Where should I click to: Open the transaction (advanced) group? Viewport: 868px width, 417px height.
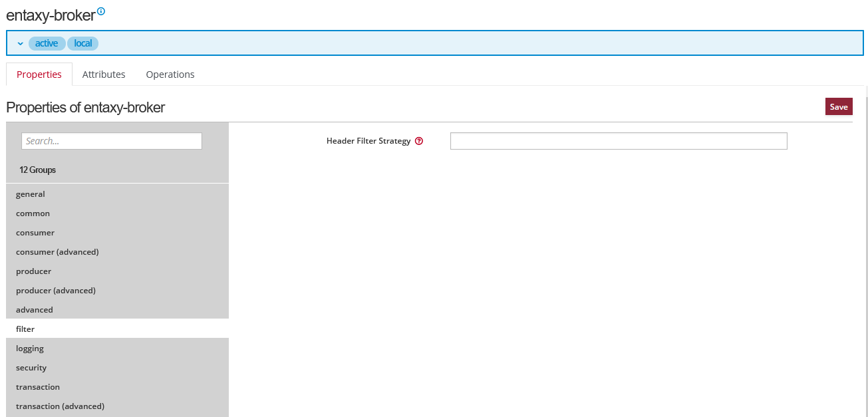click(x=60, y=406)
